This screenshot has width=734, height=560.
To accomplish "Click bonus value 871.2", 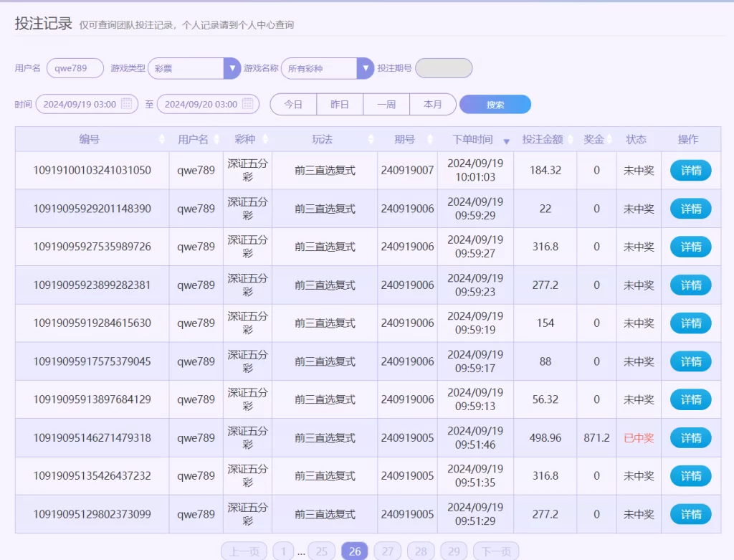I will click(x=596, y=438).
